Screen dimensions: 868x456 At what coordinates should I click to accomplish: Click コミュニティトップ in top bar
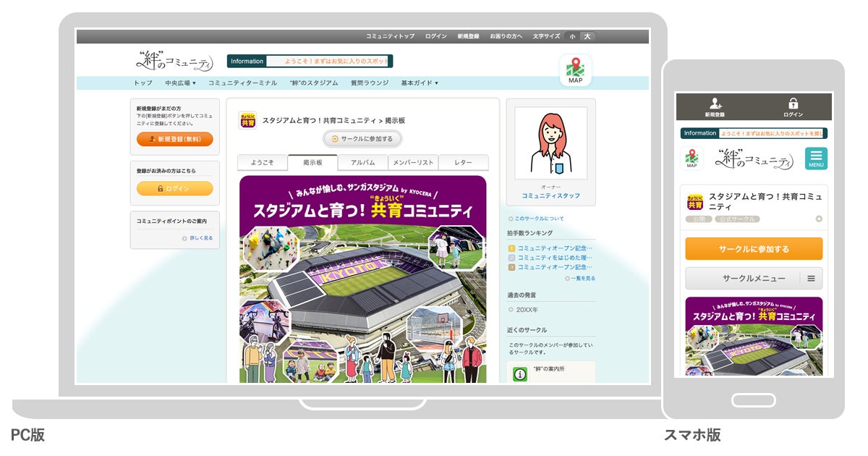click(x=391, y=36)
